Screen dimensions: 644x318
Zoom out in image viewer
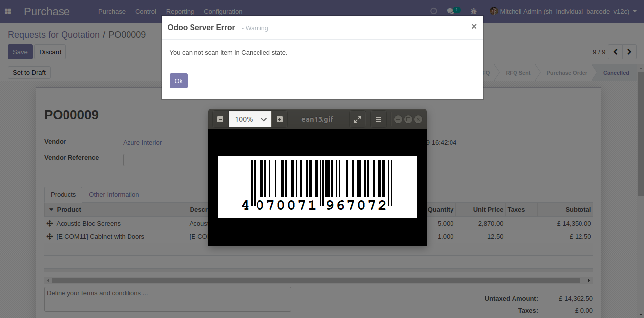coord(220,119)
